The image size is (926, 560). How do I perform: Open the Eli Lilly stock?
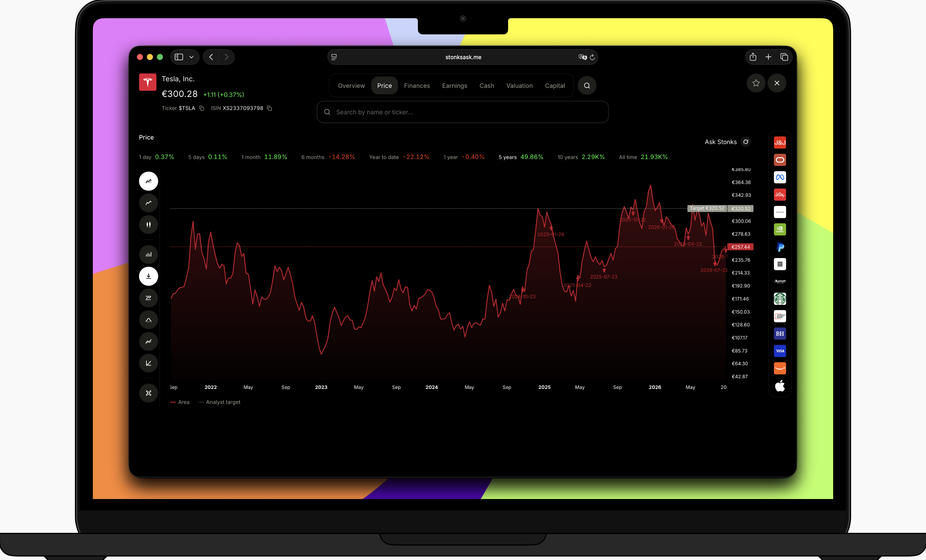[x=780, y=194]
